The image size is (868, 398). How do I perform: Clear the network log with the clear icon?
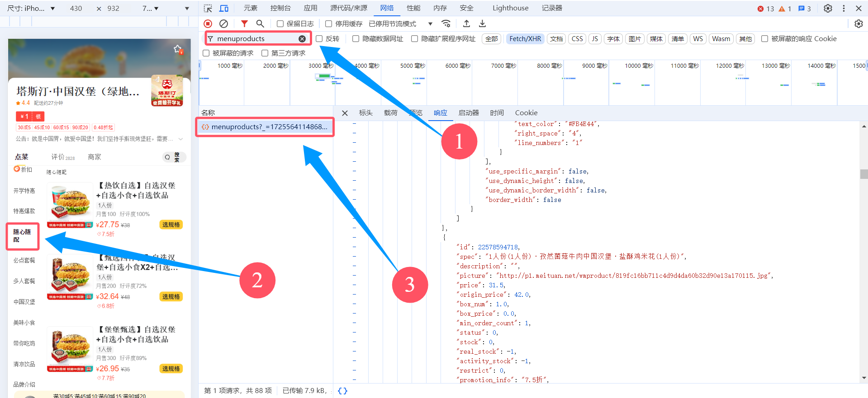pos(223,23)
